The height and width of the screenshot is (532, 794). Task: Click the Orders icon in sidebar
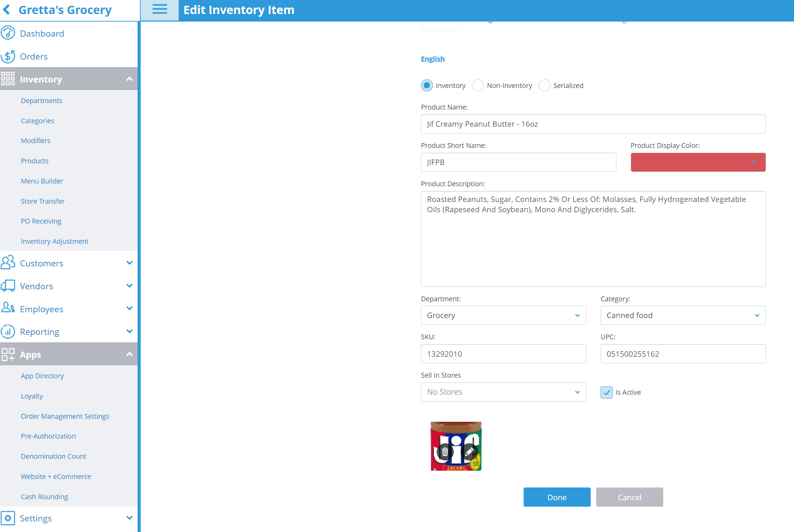pyautogui.click(x=8, y=56)
